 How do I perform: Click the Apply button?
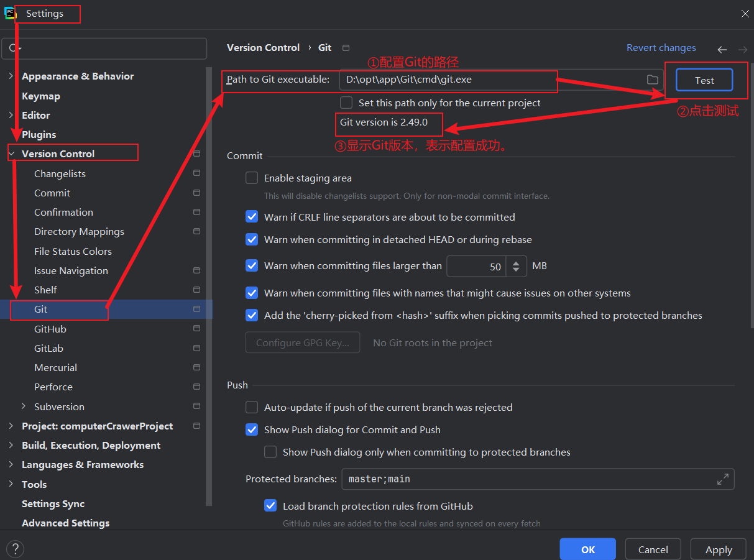pyautogui.click(x=719, y=549)
